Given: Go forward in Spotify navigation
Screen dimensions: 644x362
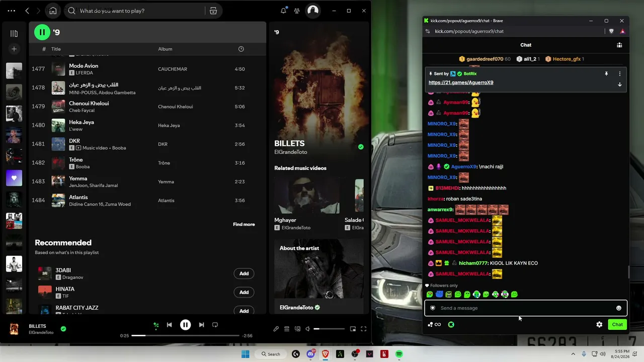Looking at the screenshot, I should pyautogui.click(x=39, y=11).
